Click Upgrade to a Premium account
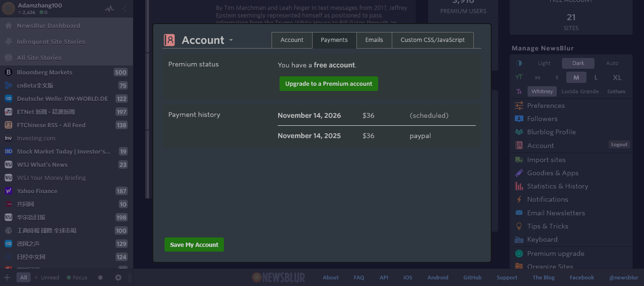This screenshot has width=644, height=286. click(x=329, y=84)
